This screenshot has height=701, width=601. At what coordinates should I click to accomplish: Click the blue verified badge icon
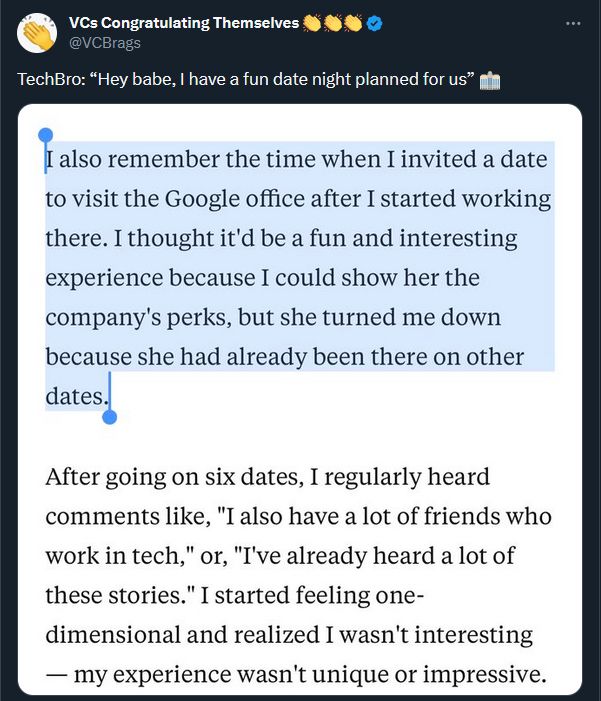372,23
